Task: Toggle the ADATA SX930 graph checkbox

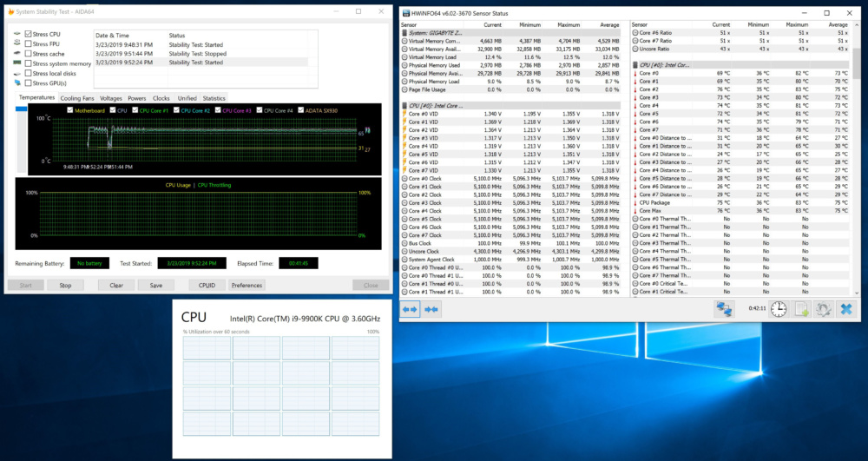Action: (300, 110)
